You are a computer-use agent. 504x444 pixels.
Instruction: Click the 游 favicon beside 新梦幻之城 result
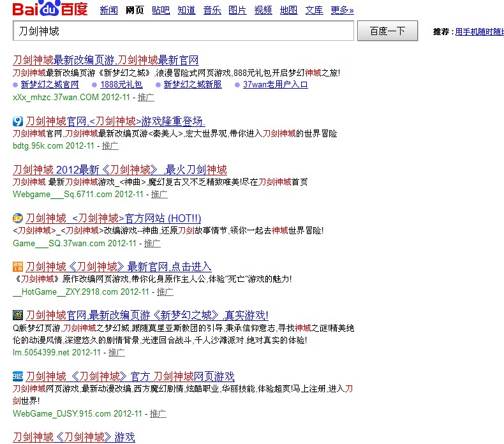tap(18, 315)
